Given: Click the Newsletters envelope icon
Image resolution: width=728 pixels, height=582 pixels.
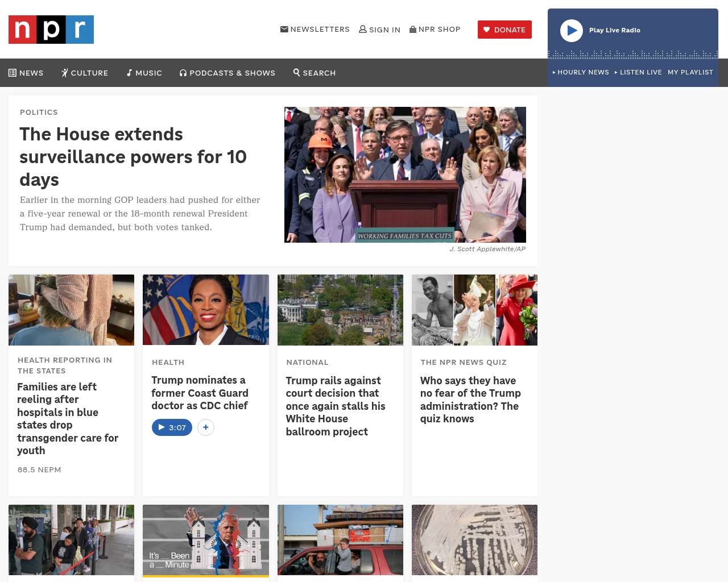Looking at the screenshot, I should point(284,29).
